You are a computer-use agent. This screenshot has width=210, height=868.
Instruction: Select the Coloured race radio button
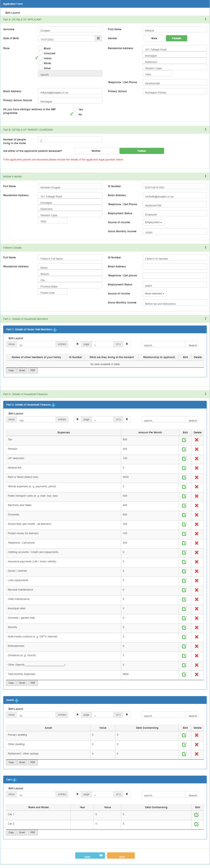click(41, 53)
